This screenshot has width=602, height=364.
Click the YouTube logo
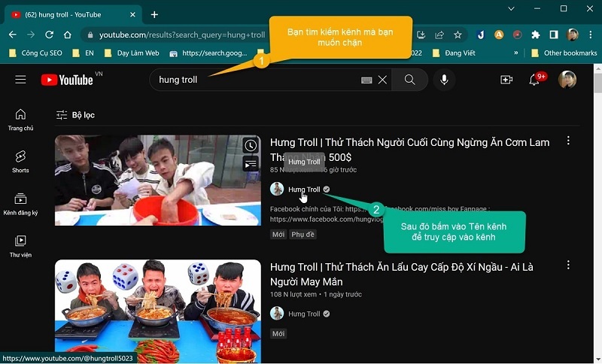click(x=68, y=80)
